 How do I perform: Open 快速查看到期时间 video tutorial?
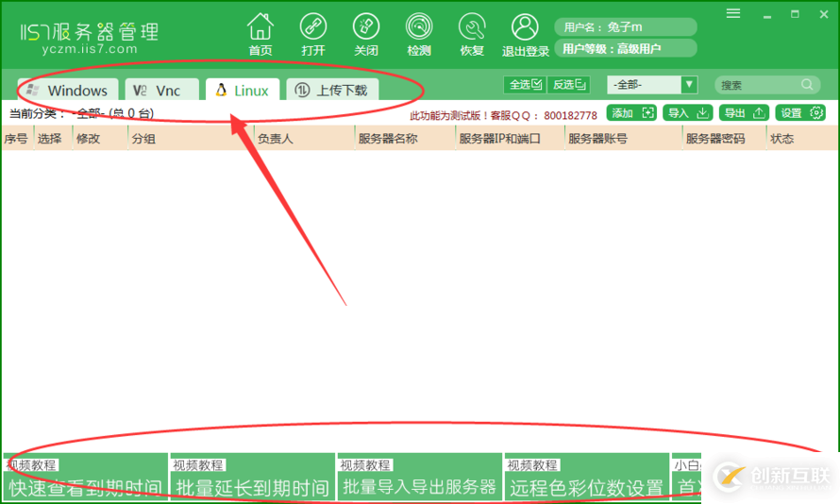86,478
